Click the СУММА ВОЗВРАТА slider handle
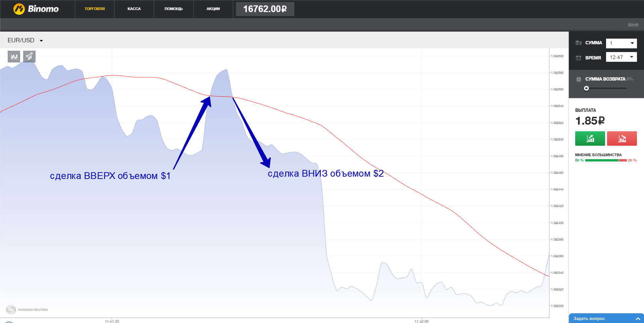 [586, 88]
